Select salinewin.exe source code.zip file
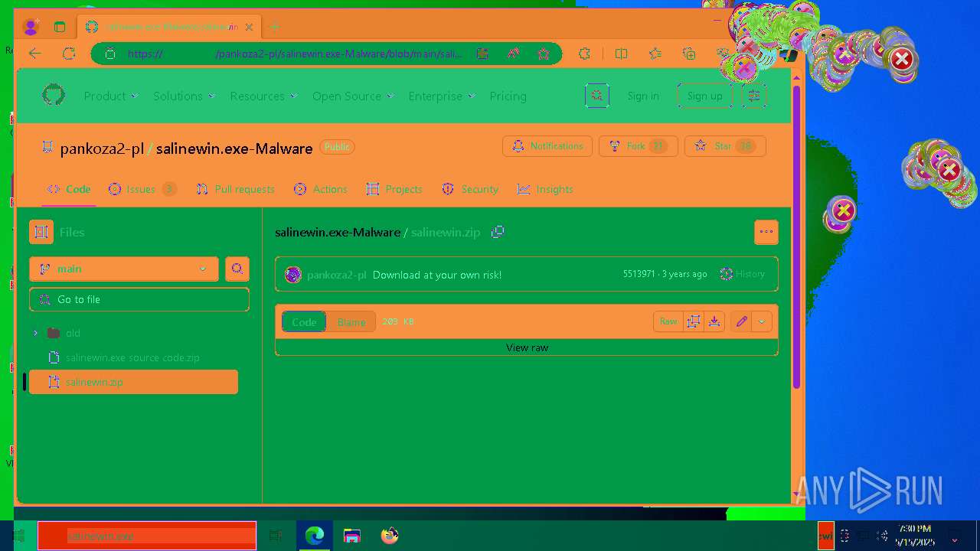The image size is (980, 551). [132, 357]
